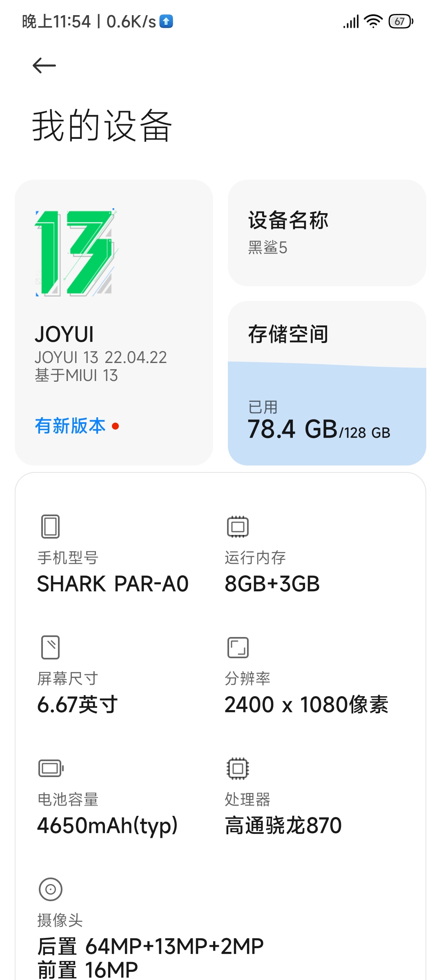Tap the phone model icon
Screen dimensions: 441x980
(51, 526)
